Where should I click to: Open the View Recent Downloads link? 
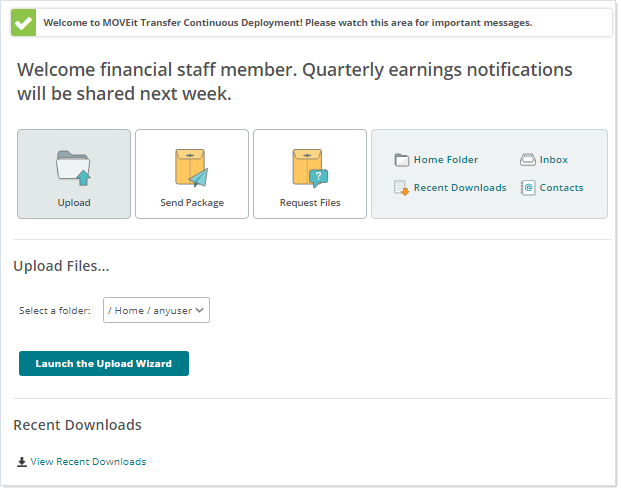click(x=88, y=462)
